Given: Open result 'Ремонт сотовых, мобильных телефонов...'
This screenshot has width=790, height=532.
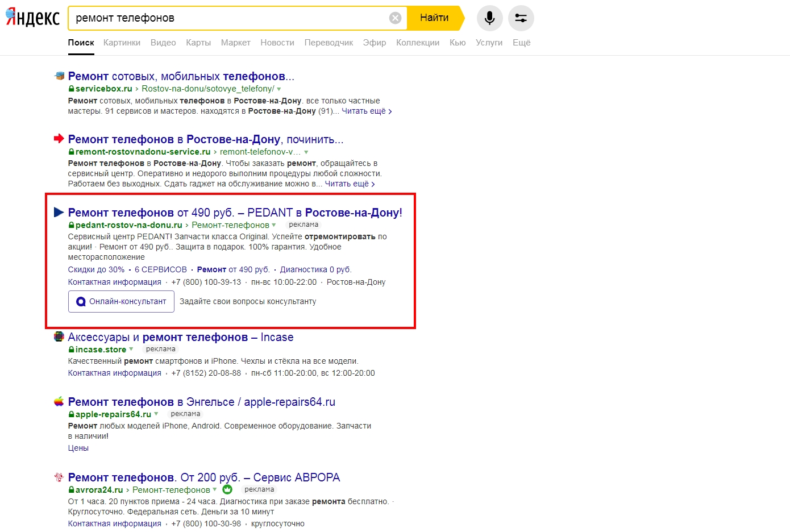Looking at the screenshot, I should point(181,76).
